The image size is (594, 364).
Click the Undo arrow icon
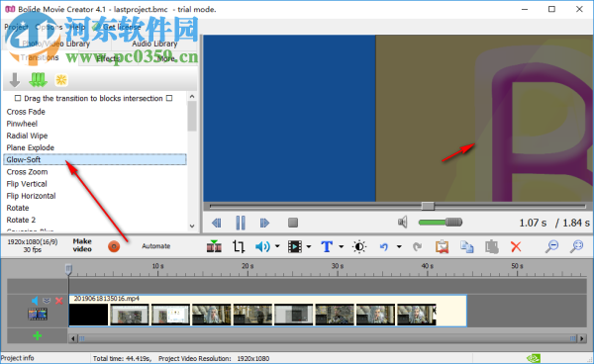coord(384,246)
